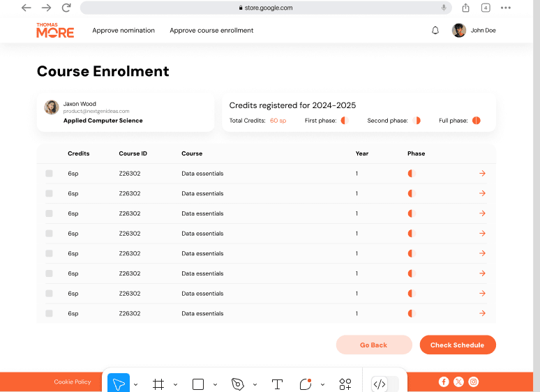Click the 60 sp total credits value

click(x=278, y=121)
